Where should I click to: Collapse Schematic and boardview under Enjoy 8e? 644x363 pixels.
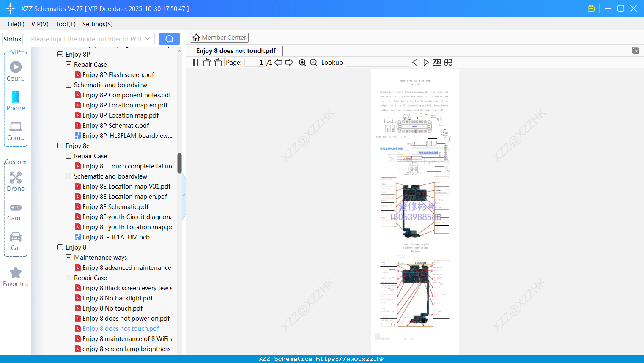(x=69, y=176)
